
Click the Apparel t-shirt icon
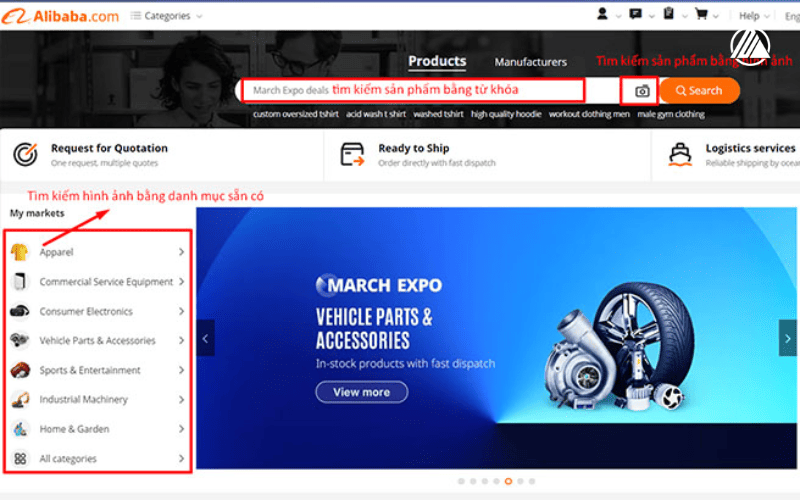(19, 252)
